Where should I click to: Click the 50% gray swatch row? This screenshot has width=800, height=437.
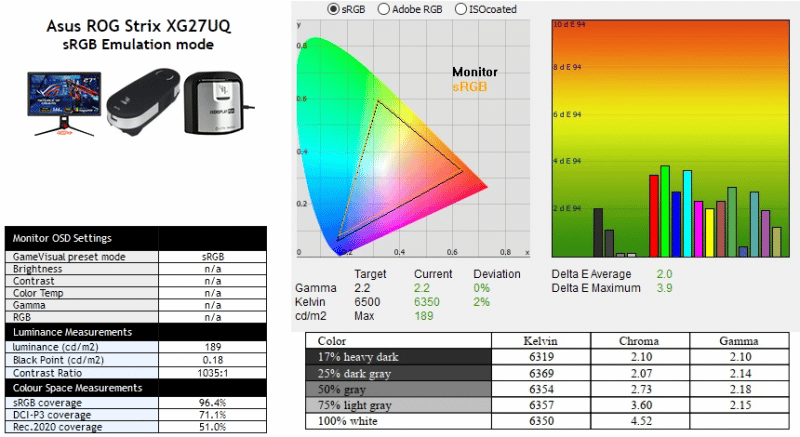coord(398,386)
